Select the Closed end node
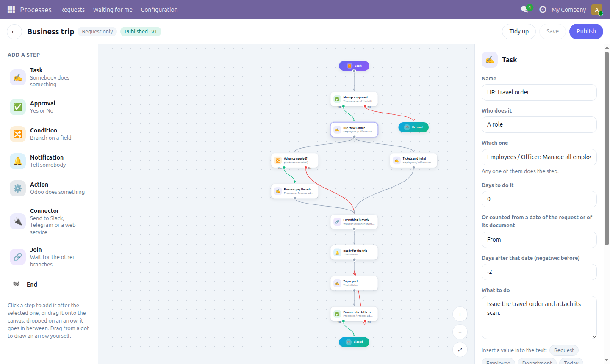The image size is (610, 364). click(x=354, y=342)
